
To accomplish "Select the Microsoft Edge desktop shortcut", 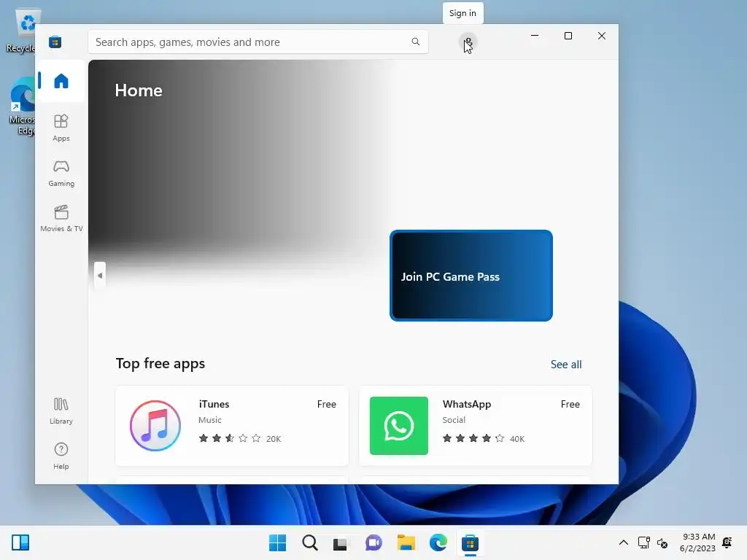I will 22,106.
